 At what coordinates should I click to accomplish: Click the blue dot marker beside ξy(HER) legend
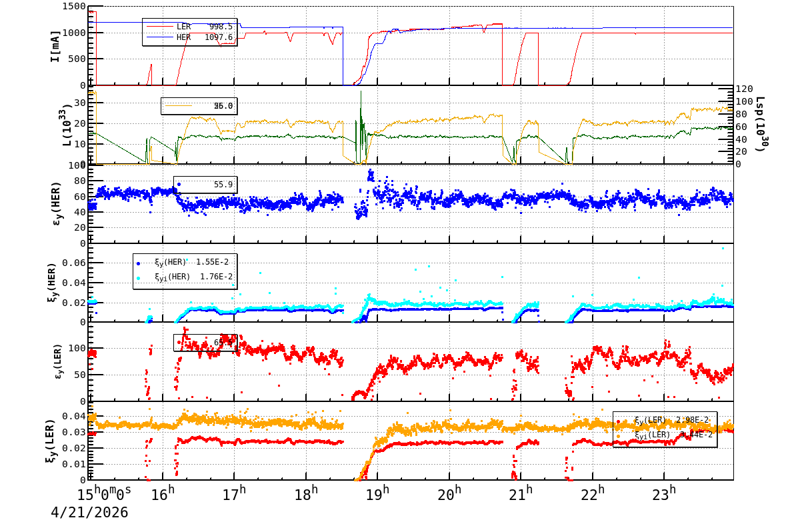point(139,263)
